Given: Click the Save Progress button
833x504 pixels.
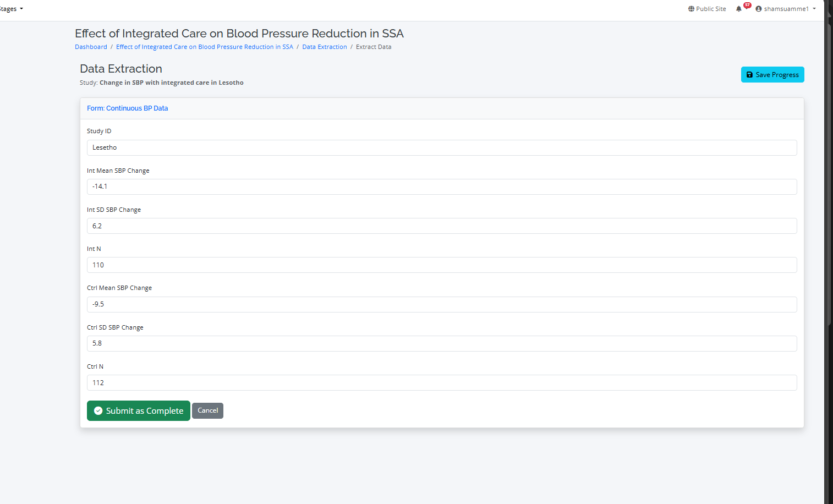Looking at the screenshot, I should coord(772,75).
